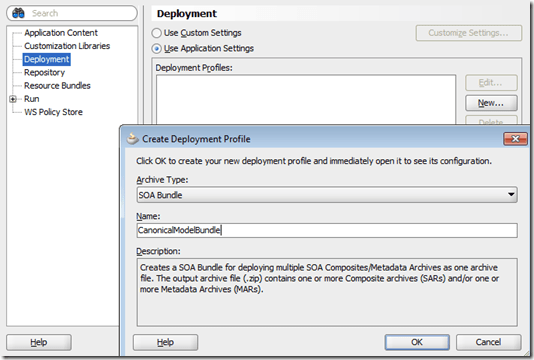Click the Edit... deployment profile button

click(x=491, y=83)
